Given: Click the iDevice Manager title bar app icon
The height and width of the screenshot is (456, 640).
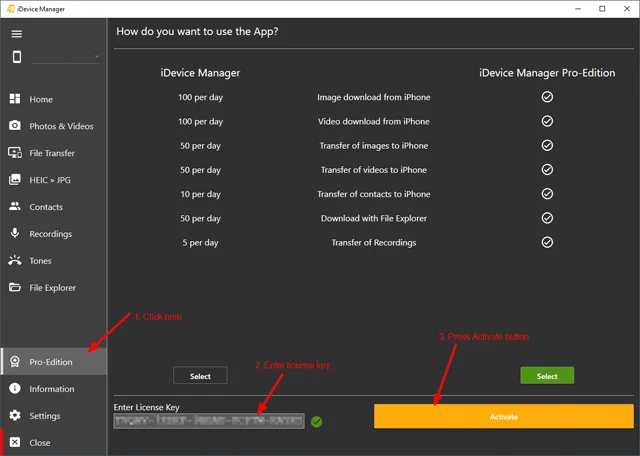Looking at the screenshot, I should tap(10, 9).
